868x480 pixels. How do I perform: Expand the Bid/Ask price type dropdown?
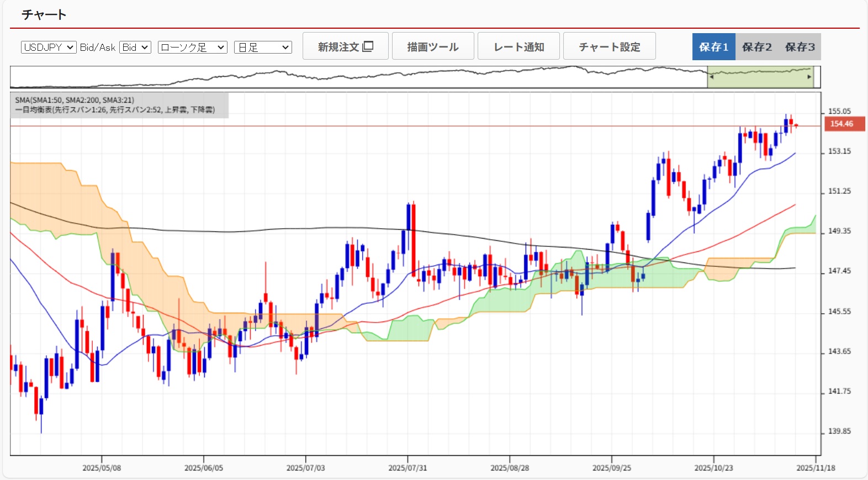pos(135,48)
